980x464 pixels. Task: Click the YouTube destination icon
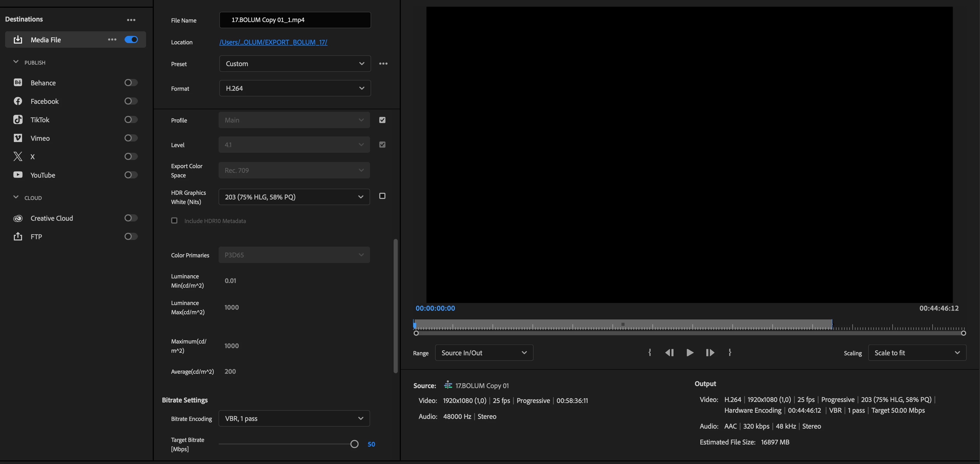click(18, 175)
